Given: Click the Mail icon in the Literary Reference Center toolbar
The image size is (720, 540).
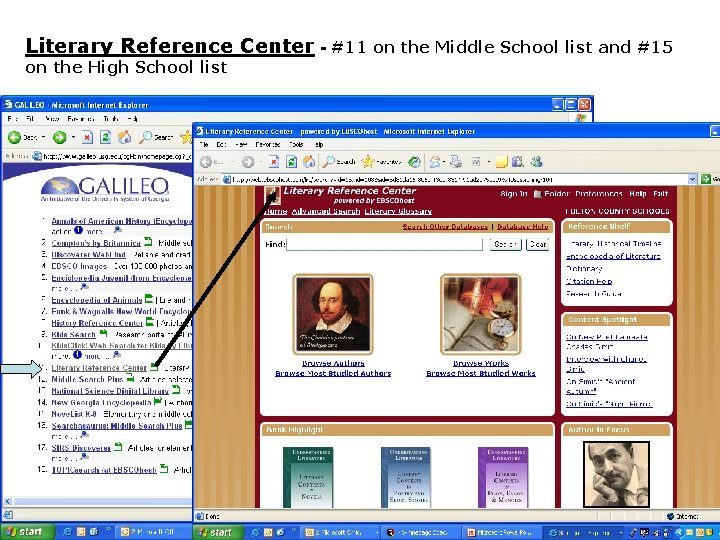Looking at the screenshot, I should pos(434,162).
